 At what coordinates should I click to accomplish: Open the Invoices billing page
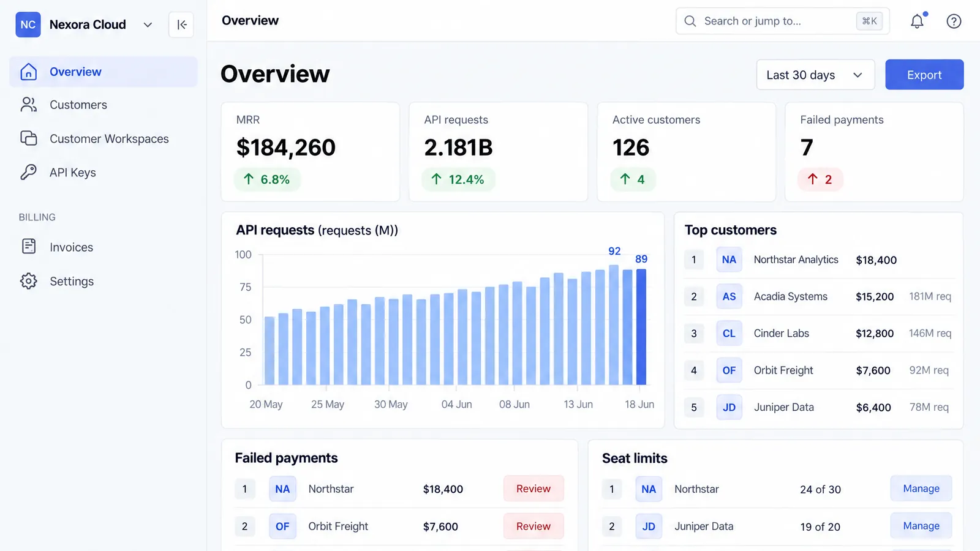coord(104,247)
